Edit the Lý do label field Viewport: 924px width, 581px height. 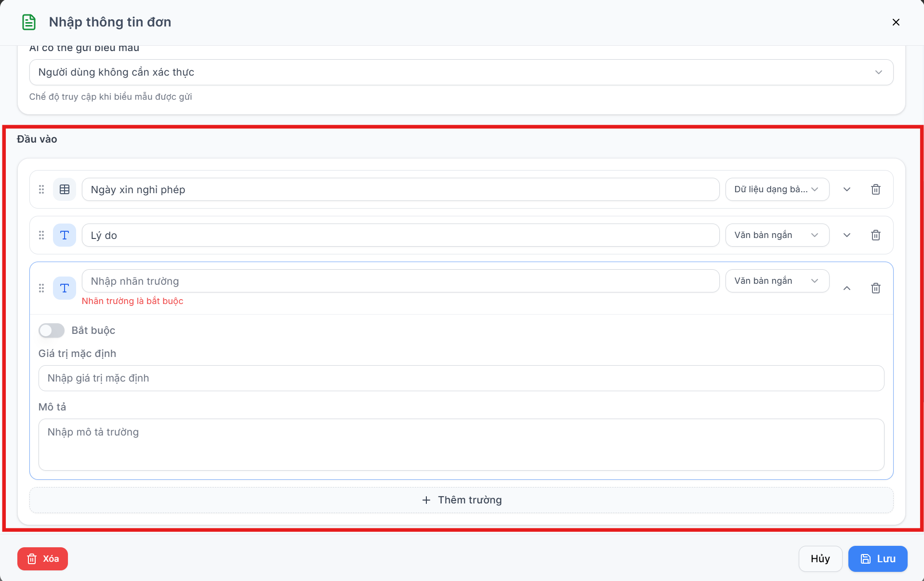point(400,235)
